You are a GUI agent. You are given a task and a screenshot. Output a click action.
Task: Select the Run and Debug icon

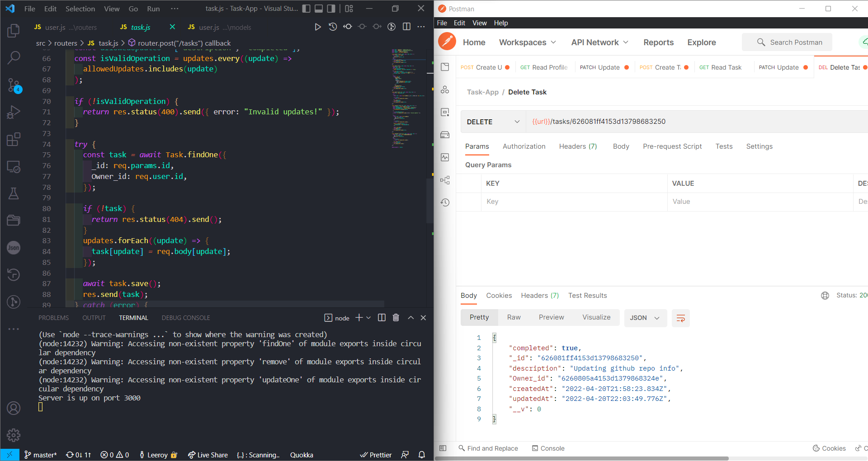click(14, 112)
